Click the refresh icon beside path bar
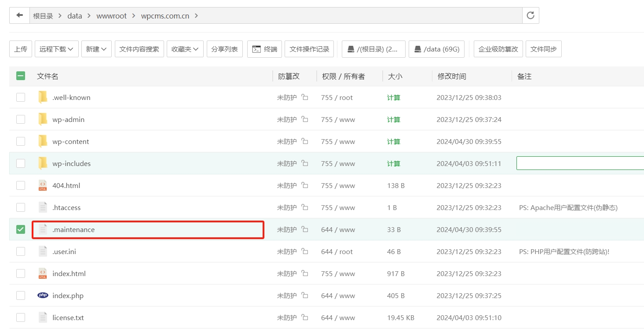The width and height of the screenshot is (644, 332). tap(531, 15)
